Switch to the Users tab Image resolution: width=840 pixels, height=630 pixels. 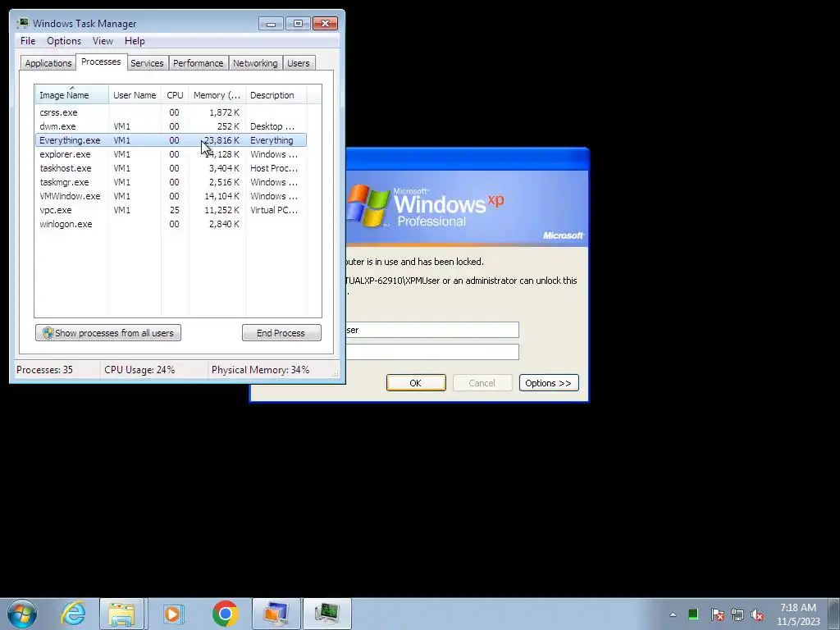point(298,63)
